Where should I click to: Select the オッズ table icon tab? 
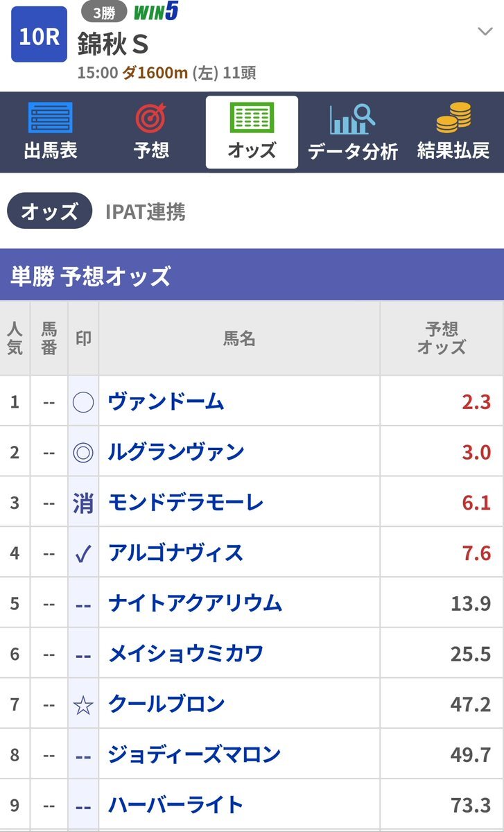252,119
